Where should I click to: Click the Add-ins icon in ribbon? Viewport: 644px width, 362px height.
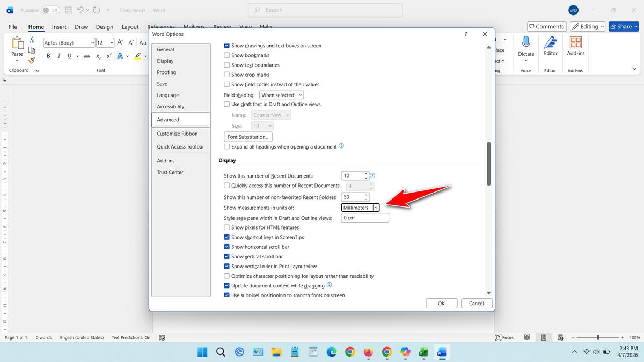click(575, 42)
